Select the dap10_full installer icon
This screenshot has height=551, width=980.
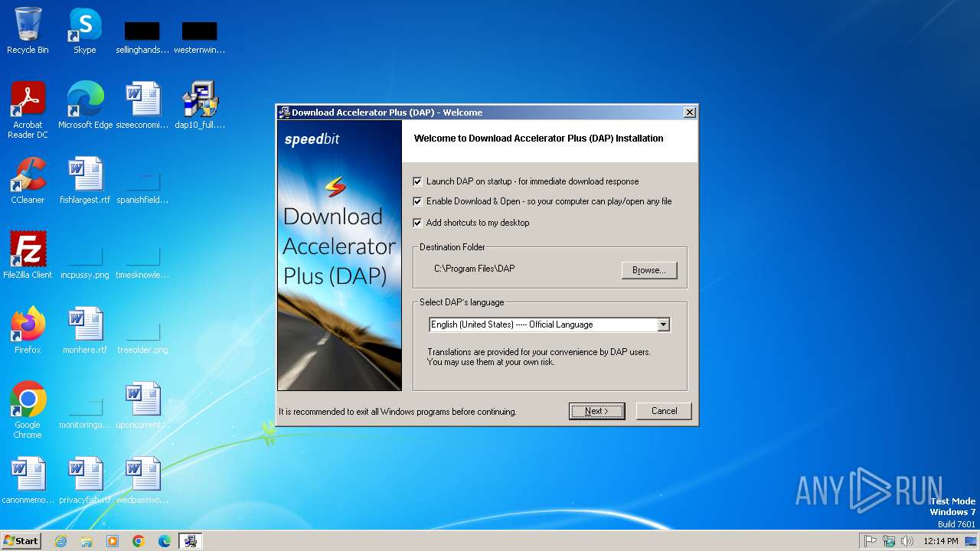coord(200,106)
